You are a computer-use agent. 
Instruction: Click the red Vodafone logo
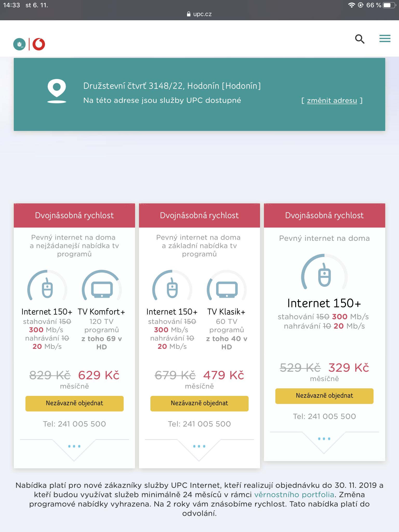(x=39, y=44)
